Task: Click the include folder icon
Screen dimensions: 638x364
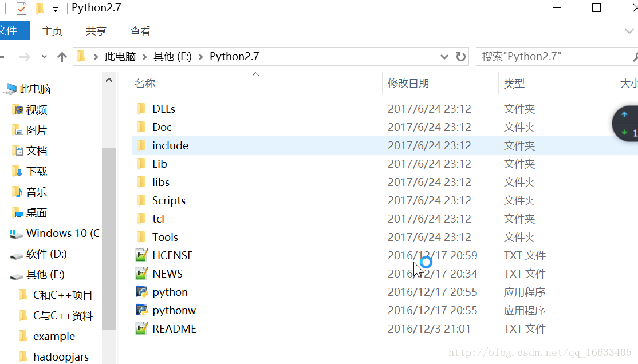Action: pos(141,145)
